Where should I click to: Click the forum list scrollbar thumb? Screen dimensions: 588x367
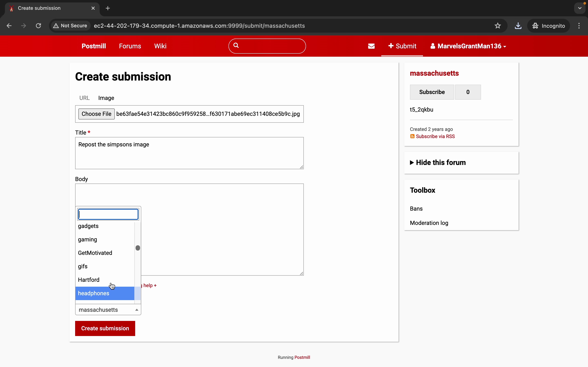138,248
